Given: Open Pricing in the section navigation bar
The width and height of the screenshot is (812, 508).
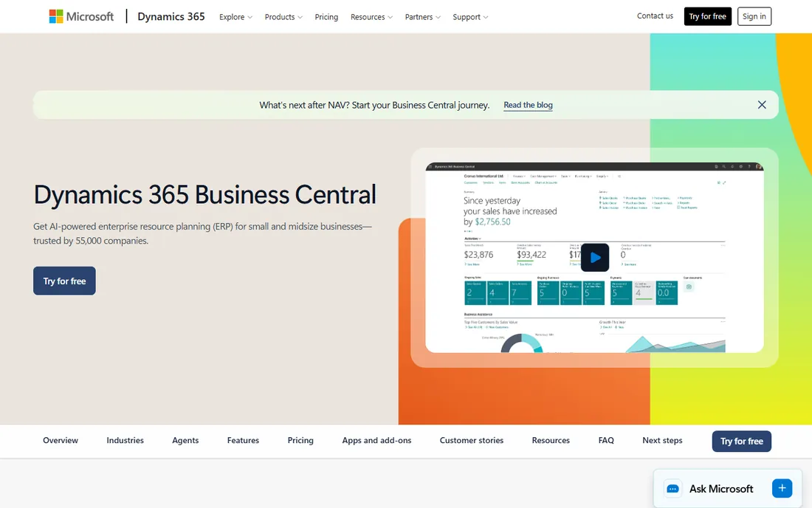Looking at the screenshot, I should coord(300,440).
